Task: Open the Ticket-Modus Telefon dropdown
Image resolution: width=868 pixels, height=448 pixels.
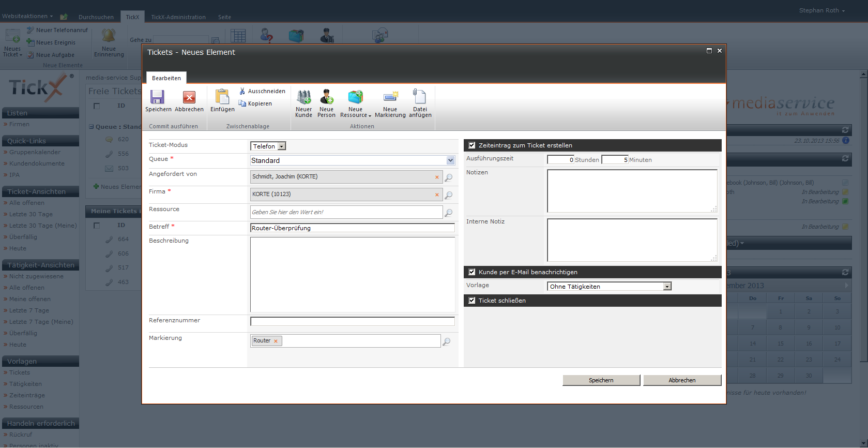Action: coord(268,146)
